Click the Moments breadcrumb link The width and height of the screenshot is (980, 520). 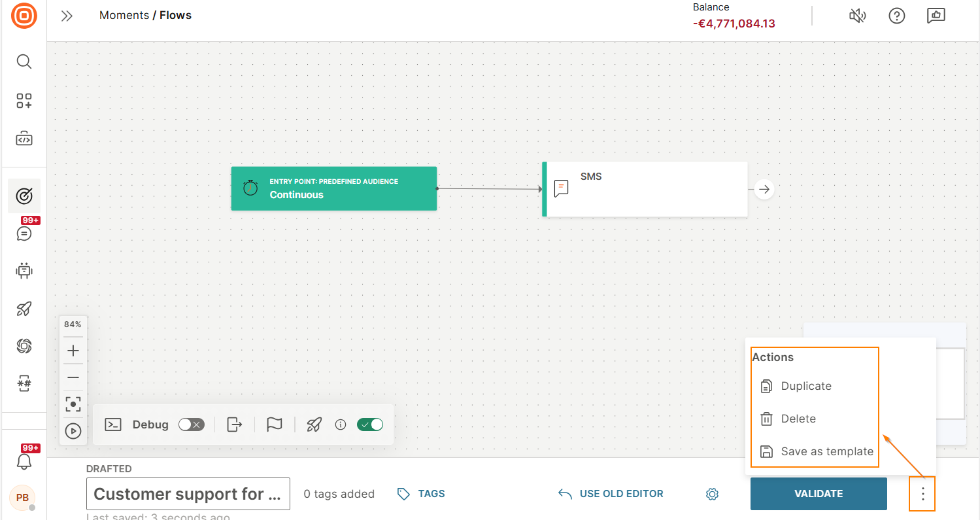(124, 15)
